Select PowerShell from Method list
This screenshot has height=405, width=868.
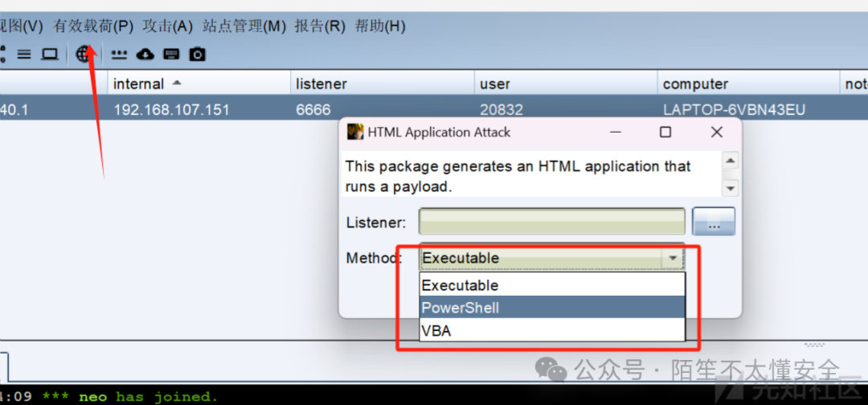(x=552, y=308)
